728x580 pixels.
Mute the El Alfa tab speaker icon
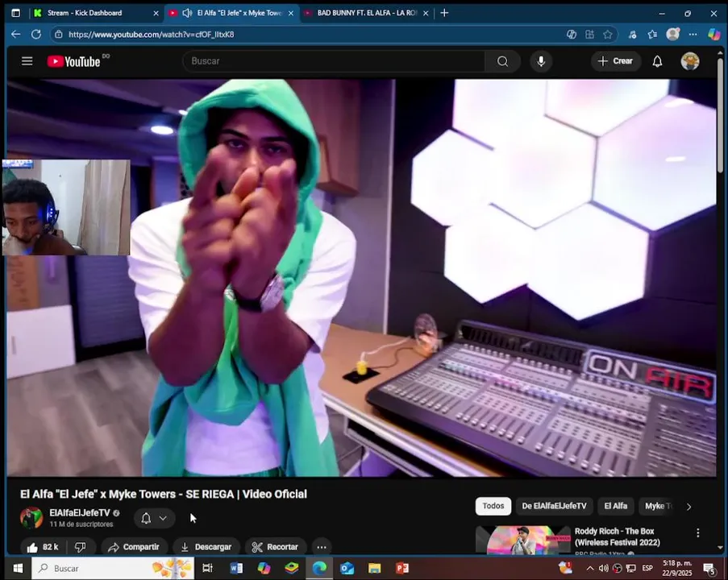[x=187, y=13]
